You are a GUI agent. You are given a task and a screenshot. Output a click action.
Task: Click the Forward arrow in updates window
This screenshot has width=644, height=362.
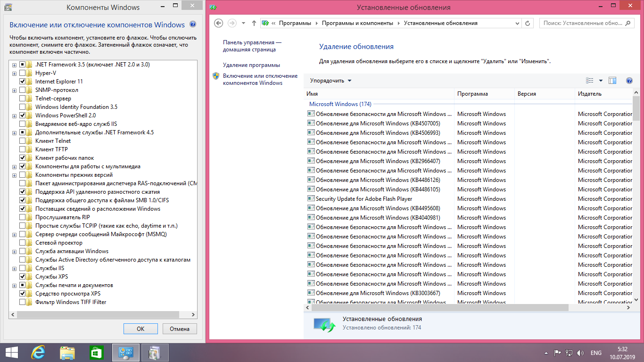[231, 23]
